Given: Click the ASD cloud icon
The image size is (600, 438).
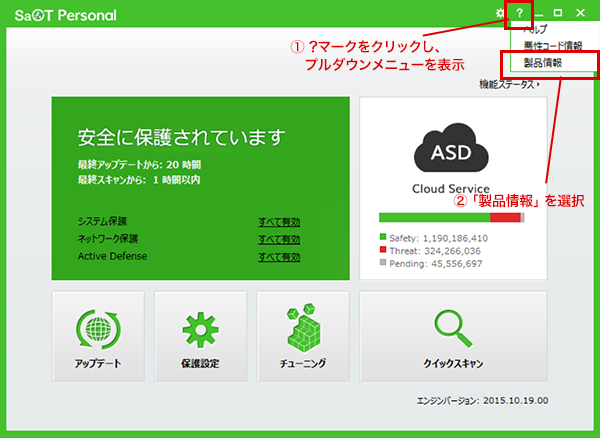Looking at the screenshot, I should click(x=451, y=148).
